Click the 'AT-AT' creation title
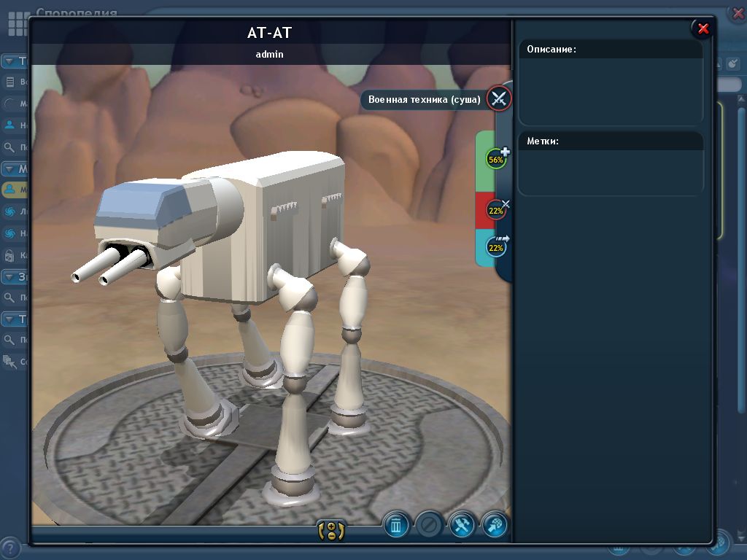The width and height of the screenshot is (747, 560). pyautogui.click(x=270, y=33)
